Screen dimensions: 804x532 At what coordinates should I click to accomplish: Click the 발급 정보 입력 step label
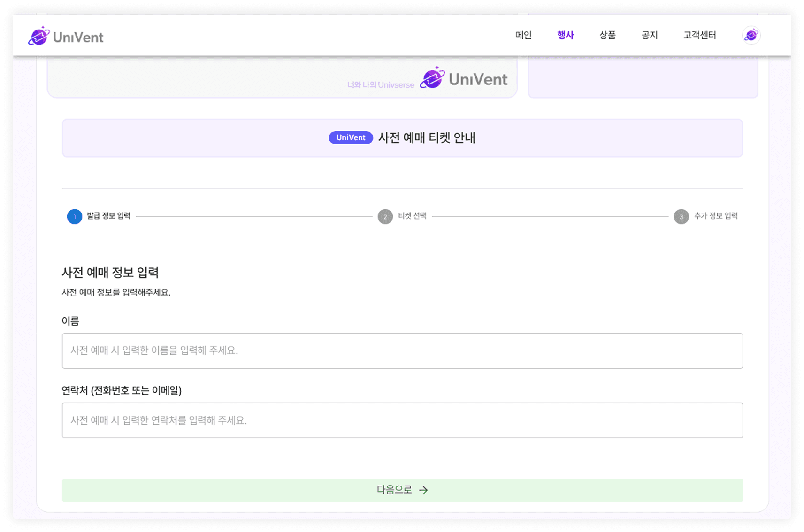point(108,216)
